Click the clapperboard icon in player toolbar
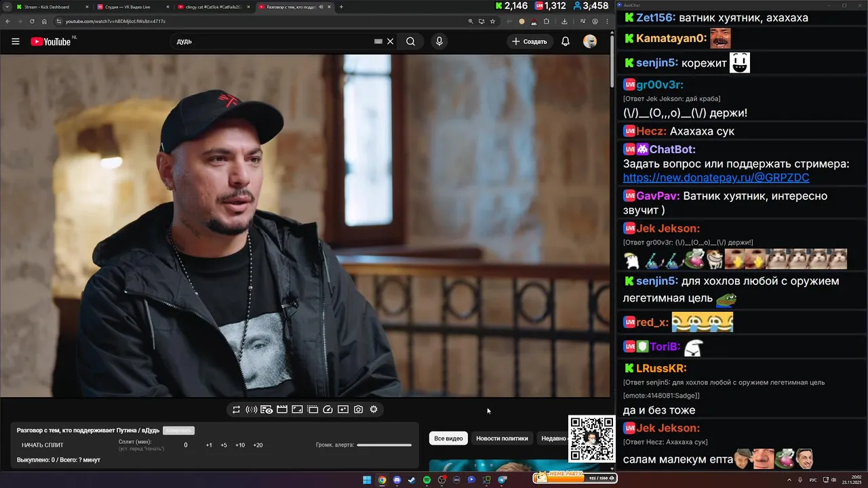868x488 pixels. coord(282,409)
